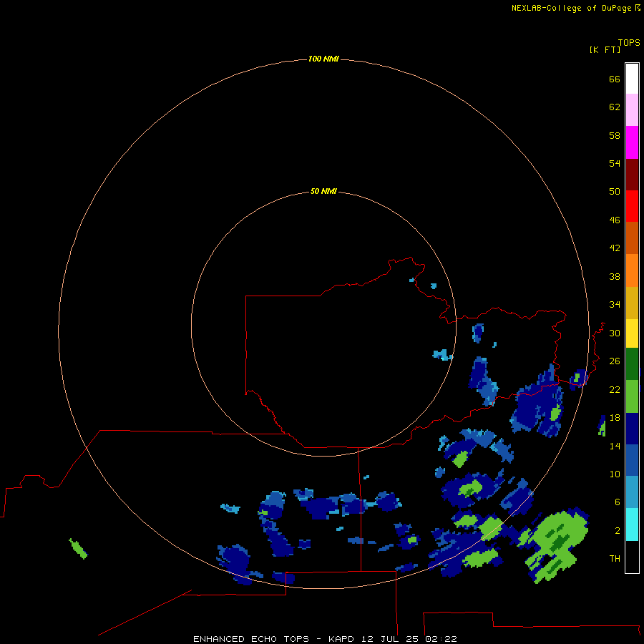Click the "50 NMI" range ring label

coord(323,191)
